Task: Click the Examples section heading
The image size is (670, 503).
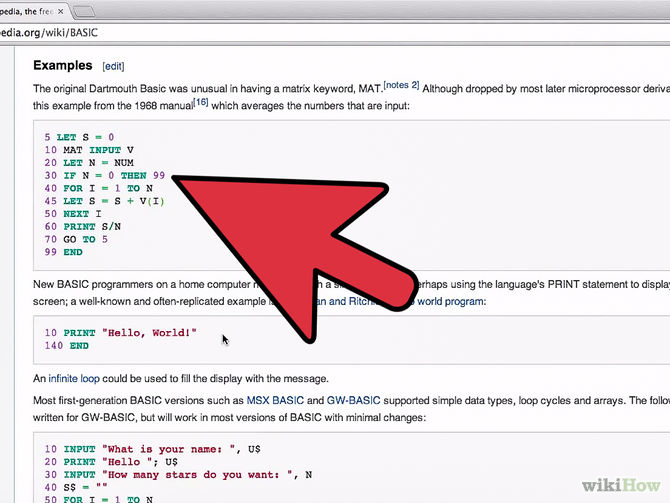Action: click(x=62, y=66)
